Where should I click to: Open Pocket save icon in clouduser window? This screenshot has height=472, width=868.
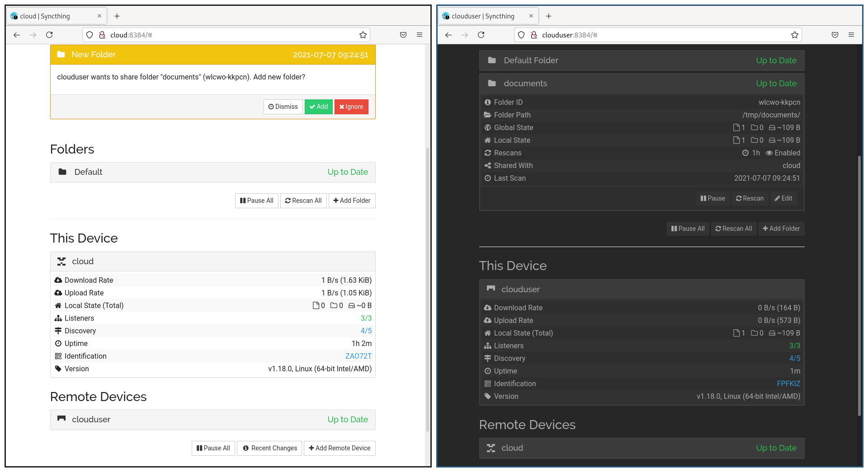[835, 35]
